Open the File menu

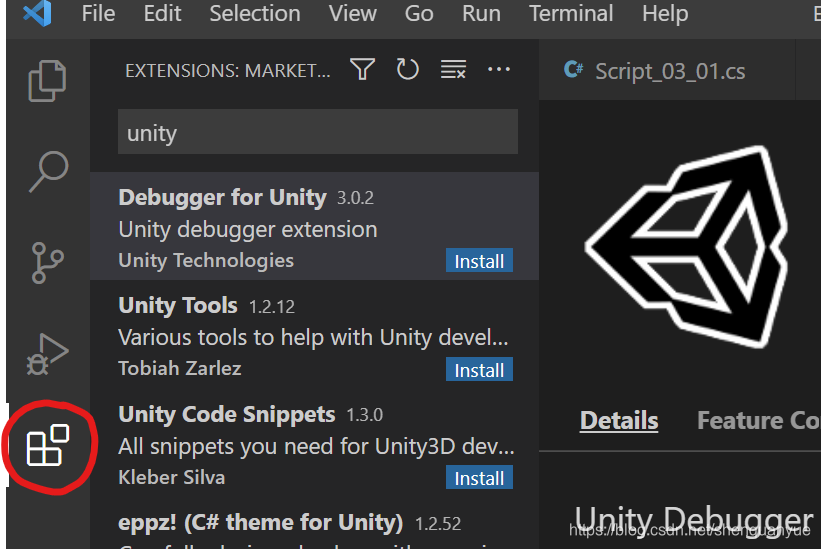tap(98, 13)
